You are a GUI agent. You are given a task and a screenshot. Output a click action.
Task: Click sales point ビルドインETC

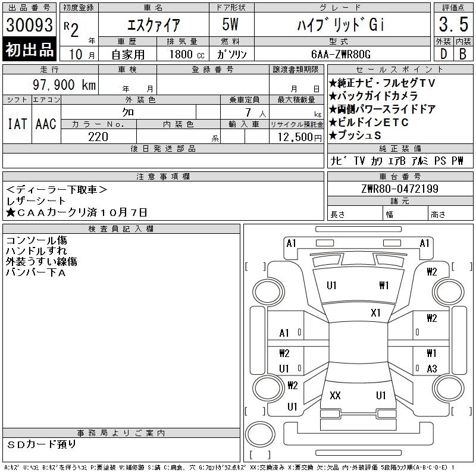point(369,123)
